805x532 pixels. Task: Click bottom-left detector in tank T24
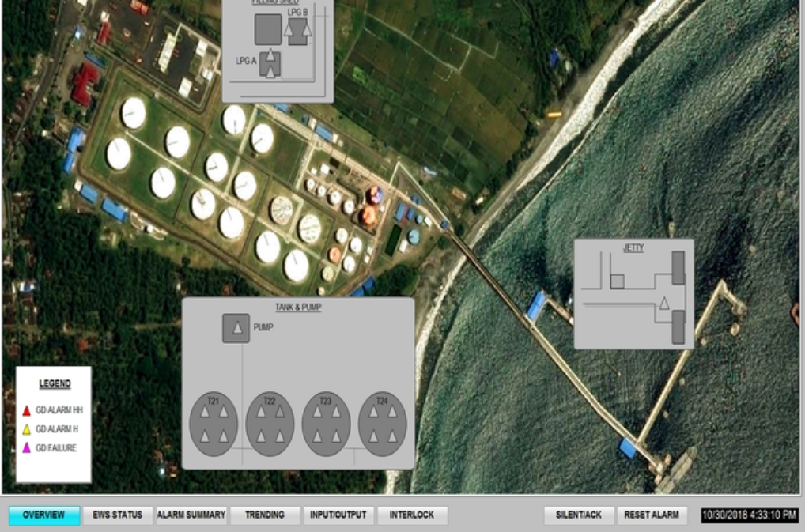pyautogui.click(x=374, y=436)
